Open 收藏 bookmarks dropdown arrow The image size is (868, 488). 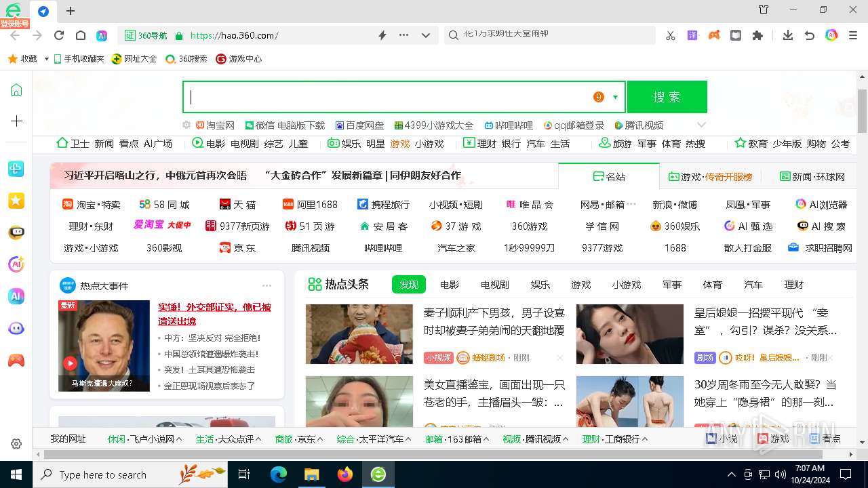(x=46, y=59)
